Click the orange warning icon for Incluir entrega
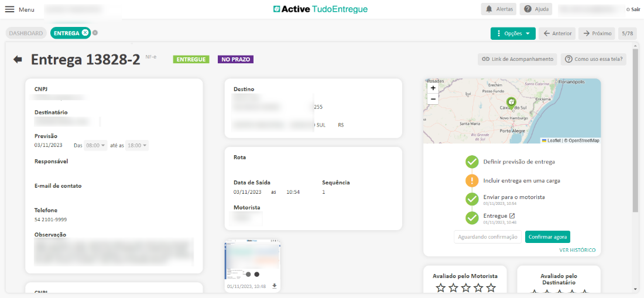 (472, 180)
